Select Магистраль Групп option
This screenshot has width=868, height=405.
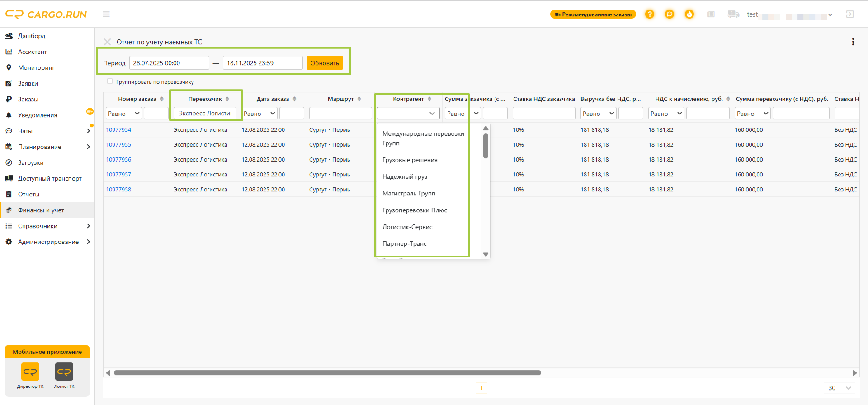point(429,194)
